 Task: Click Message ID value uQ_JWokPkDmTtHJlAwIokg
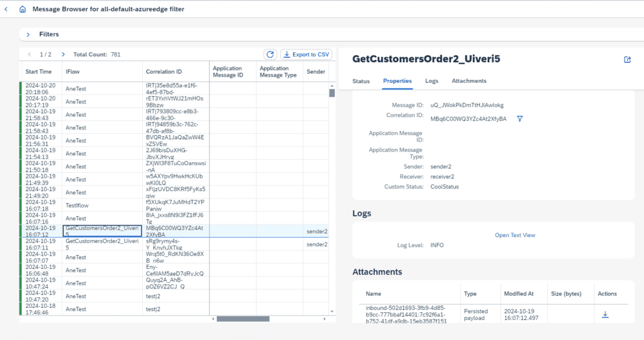[x=467, y=105]
